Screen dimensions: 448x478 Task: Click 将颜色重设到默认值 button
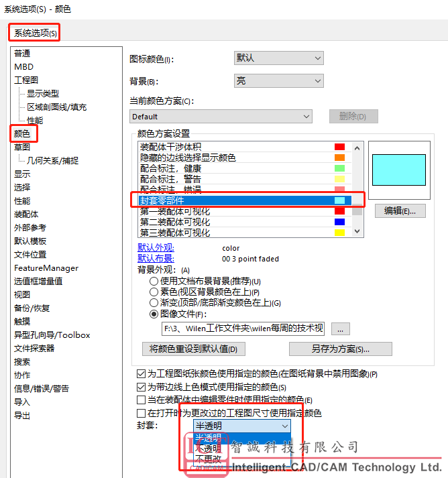coord(193,349)
